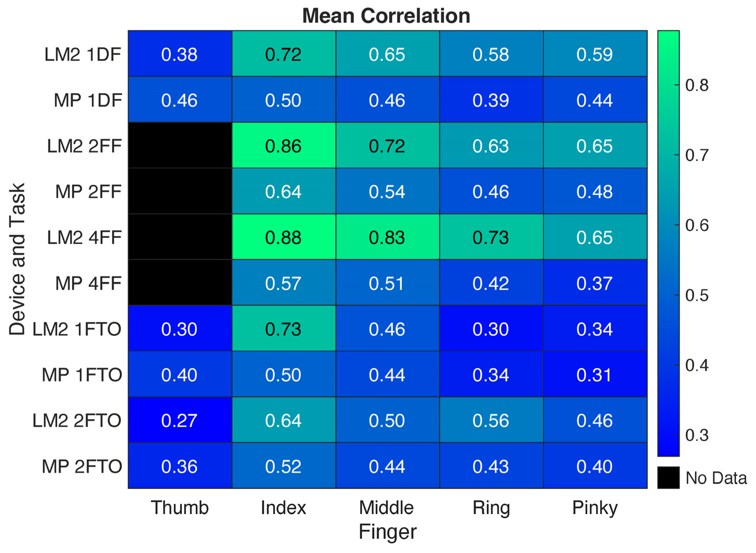Click the 0.8 tick on the colorbar
756x553 pixels.
[696, 85]
